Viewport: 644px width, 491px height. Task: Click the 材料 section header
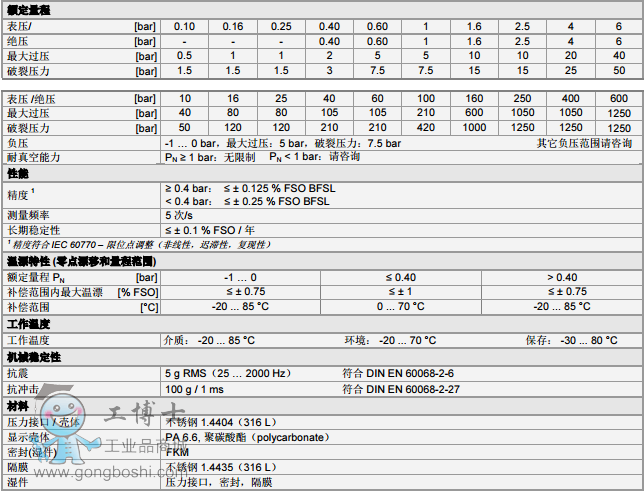[x=18, y=406]
